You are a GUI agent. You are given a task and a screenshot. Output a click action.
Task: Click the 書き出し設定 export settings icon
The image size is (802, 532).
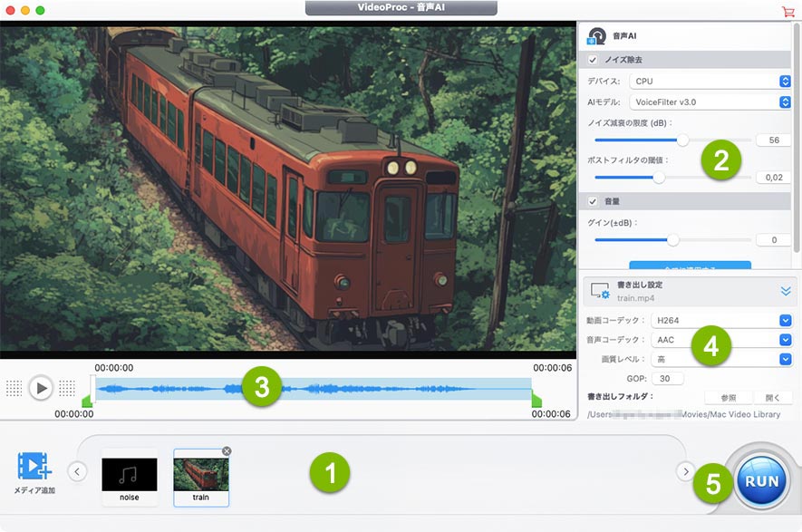(599, 291)
